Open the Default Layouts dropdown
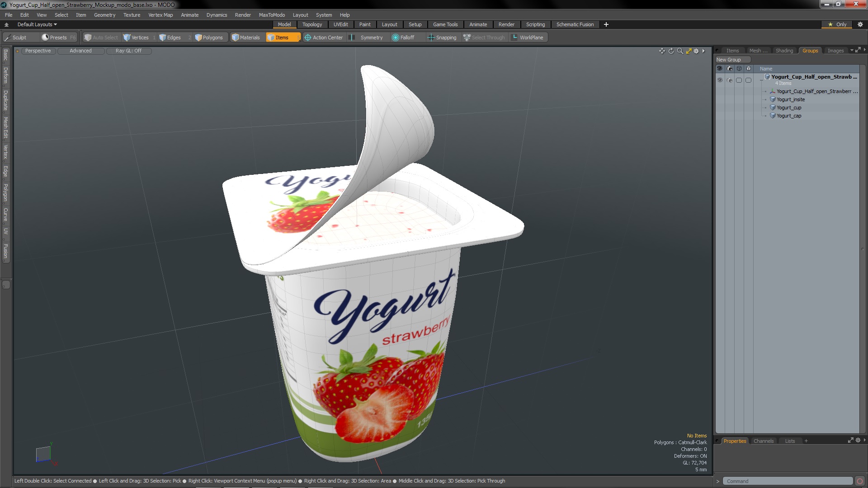868x488 pixels. 37,24
